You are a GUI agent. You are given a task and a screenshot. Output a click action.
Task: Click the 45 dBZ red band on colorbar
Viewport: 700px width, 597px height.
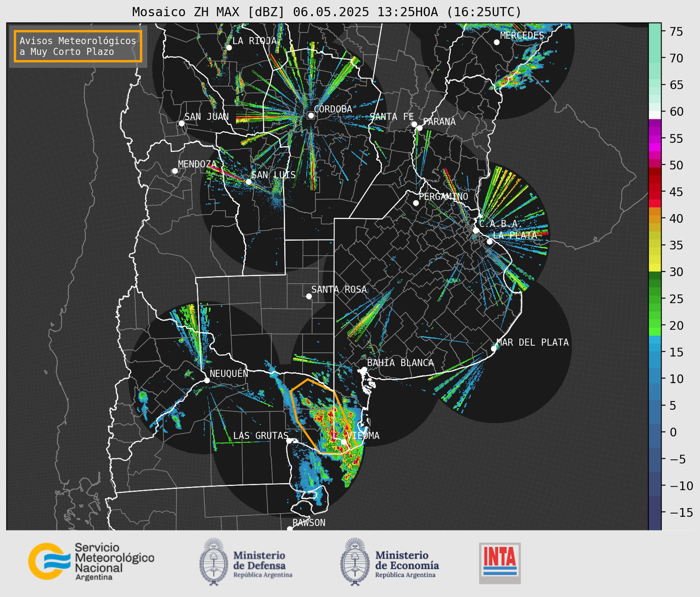pos(654,192)
